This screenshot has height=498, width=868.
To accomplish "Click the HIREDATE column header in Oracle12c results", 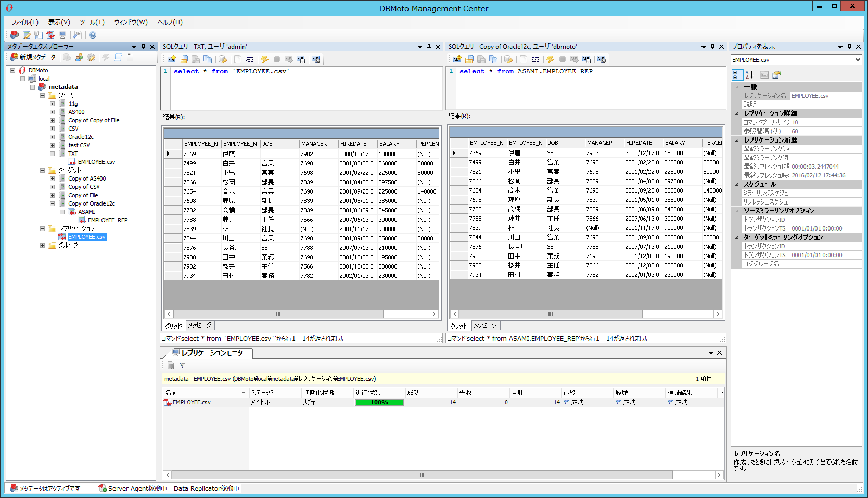I will [643, 143].
